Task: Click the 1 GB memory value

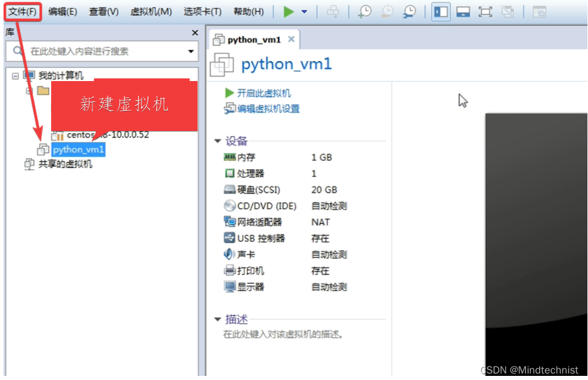Action: tap(322, 157)
